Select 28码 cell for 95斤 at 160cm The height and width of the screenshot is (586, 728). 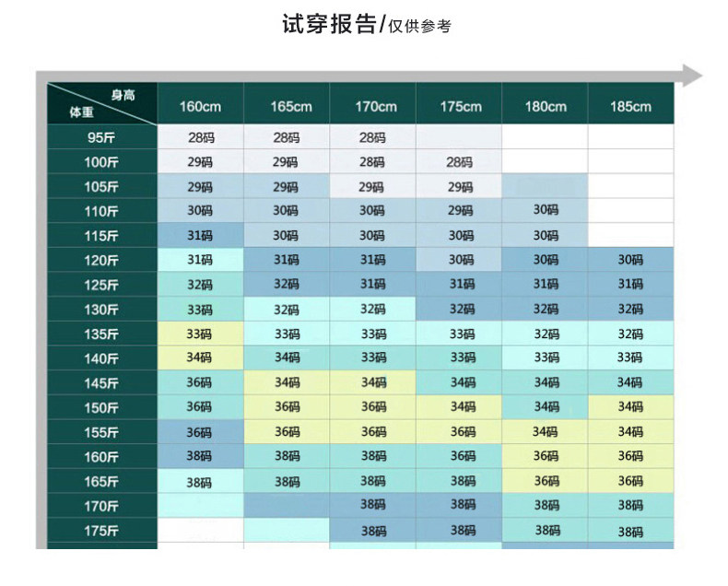200,136
